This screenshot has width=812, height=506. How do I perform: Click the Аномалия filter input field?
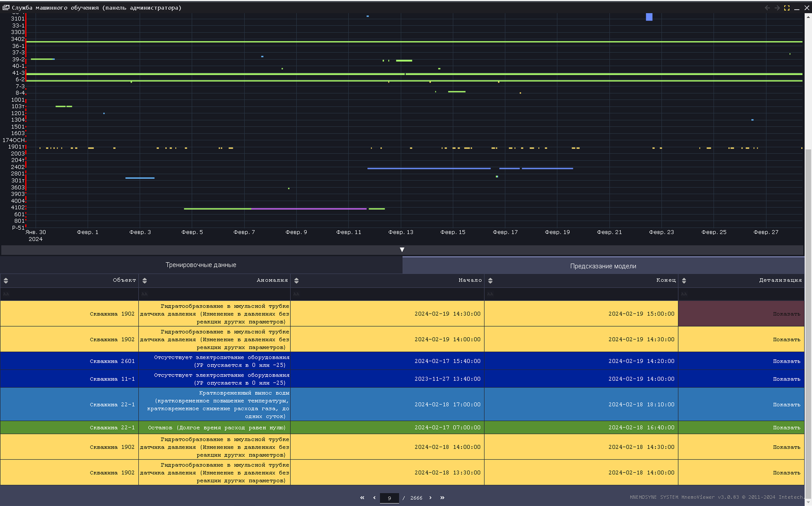pyautogui.click(x=214, y=294)
